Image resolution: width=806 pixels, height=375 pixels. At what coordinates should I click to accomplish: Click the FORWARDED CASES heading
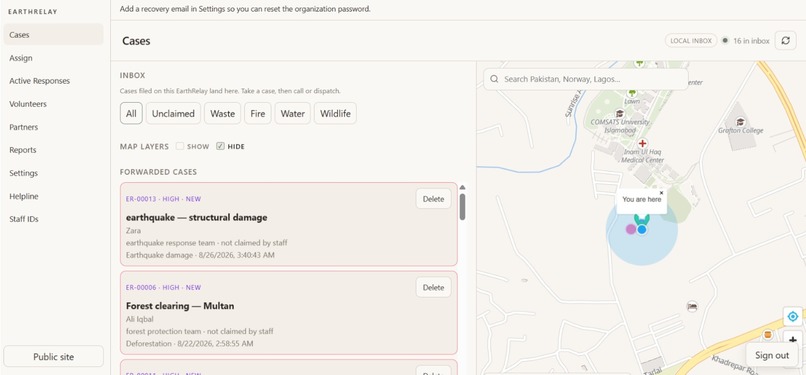[158, 172]
